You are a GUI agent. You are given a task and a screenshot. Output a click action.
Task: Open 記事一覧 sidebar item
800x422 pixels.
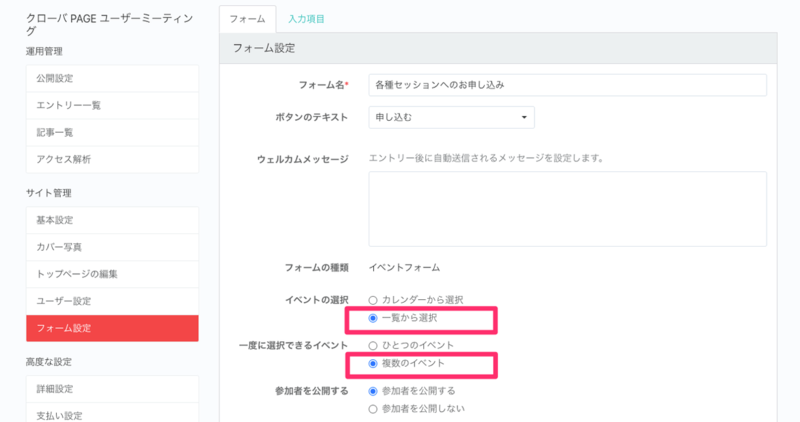(x=112, y=133)
